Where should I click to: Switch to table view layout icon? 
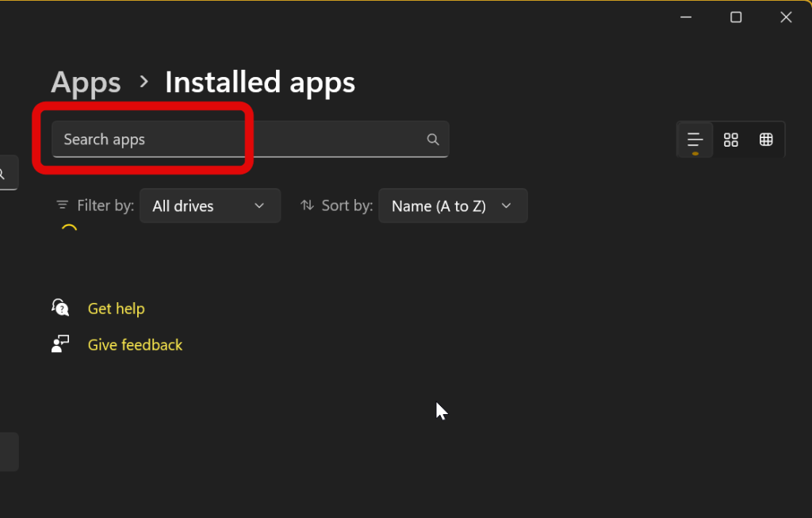point(766,140)
